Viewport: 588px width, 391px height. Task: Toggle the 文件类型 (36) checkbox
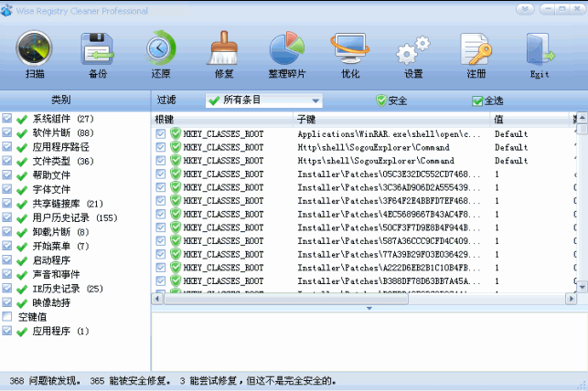click(x=6, y=161)
